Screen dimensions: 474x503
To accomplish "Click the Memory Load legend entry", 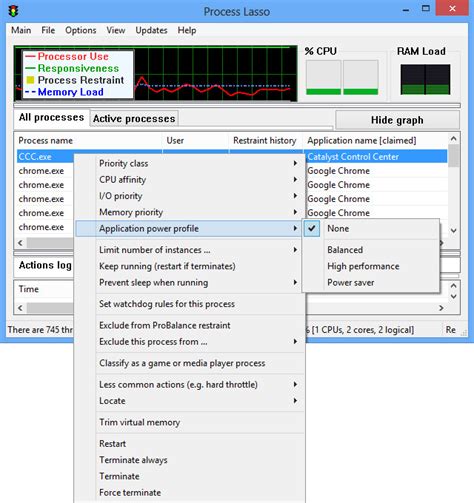I will tap(64, 92).
